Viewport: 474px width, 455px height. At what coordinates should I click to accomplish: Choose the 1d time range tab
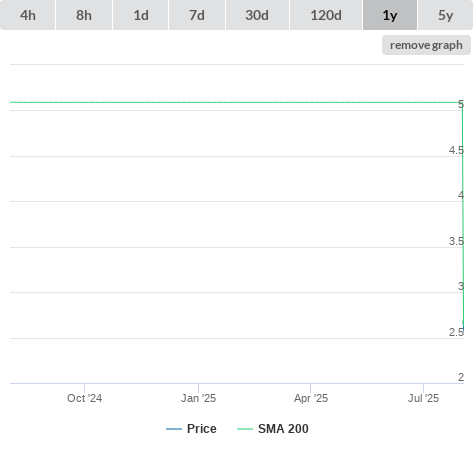coord(141,15)
